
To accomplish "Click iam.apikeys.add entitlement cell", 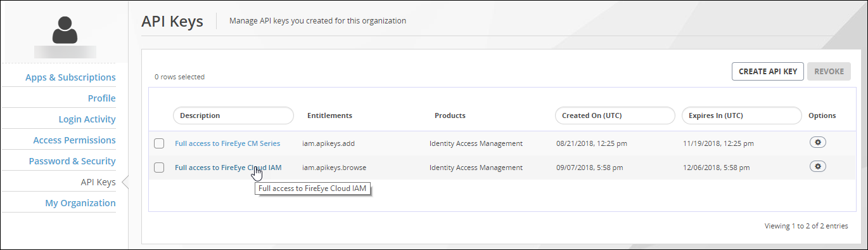I will tap(329, 143).
